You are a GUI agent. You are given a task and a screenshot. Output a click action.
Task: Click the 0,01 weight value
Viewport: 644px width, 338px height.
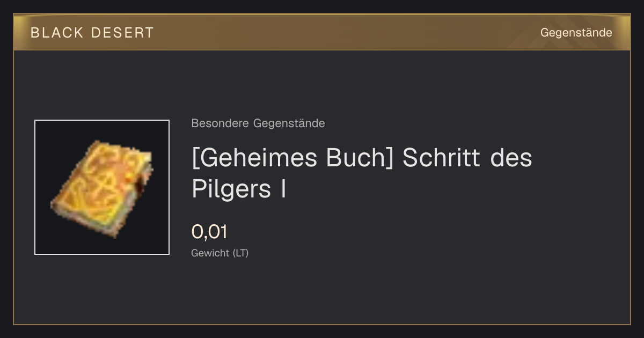click(x=209, y=232)
